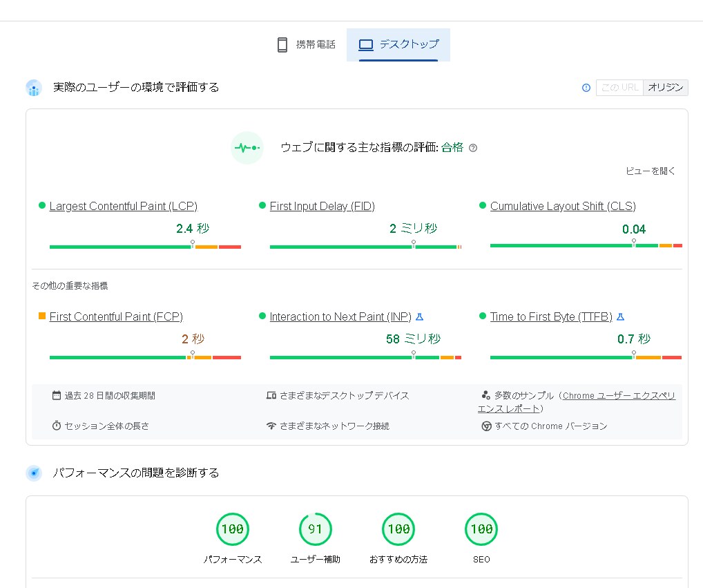
Task: Click the experimental flask icon beside INP
Action: pyautogui.click(x=420, y=317)
